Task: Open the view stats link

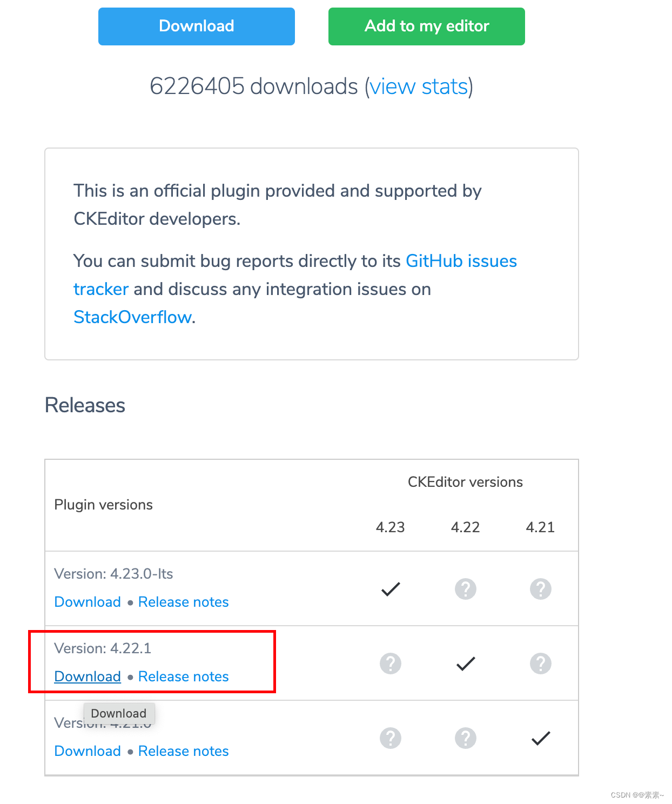Action: [x=419, y=86]
